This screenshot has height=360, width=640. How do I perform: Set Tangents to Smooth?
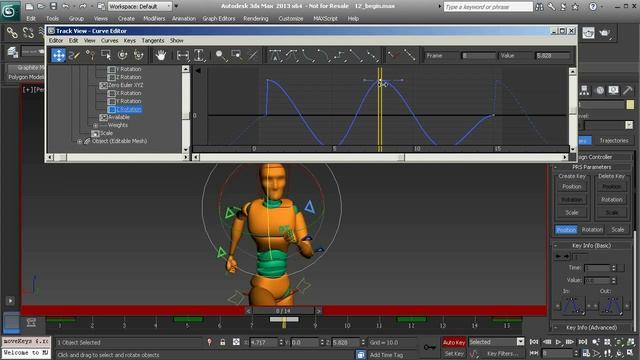pyautogui.click(x=372, y=55)
